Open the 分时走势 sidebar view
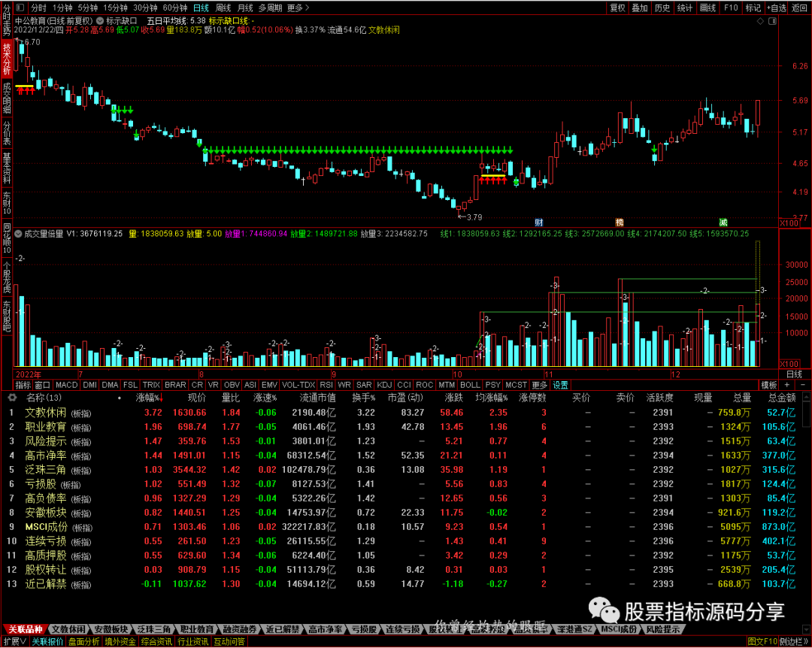812x648 pixels. click(7, 20)
